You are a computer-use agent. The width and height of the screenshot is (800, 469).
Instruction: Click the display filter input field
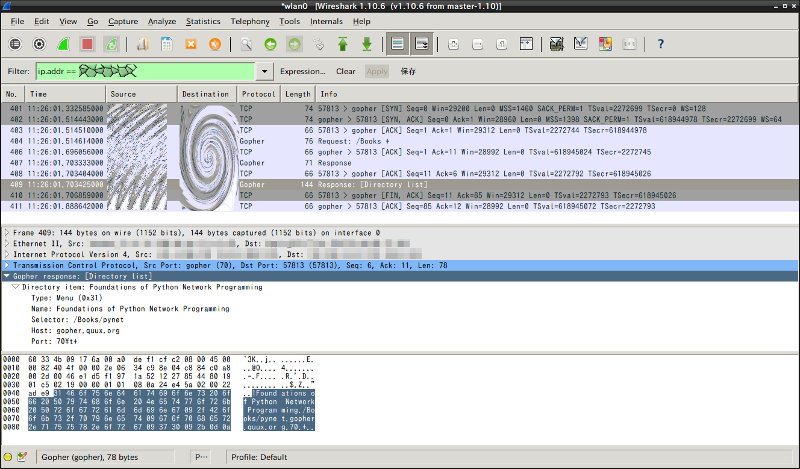pos(145,71)
